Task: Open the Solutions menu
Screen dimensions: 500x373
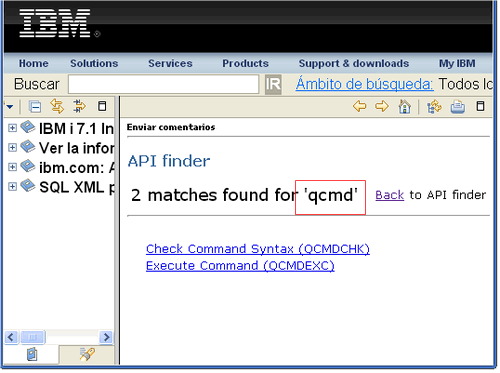Action: 94,63
